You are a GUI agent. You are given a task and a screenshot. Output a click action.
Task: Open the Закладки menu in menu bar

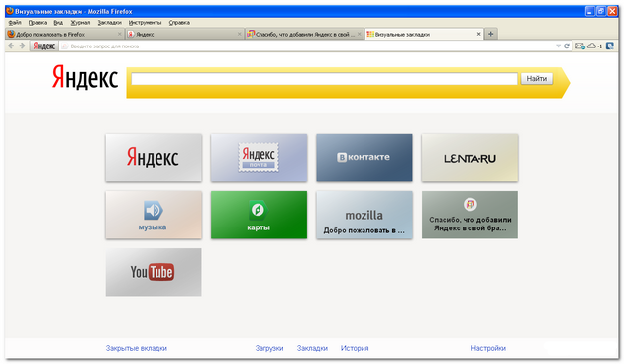(109, 23)
